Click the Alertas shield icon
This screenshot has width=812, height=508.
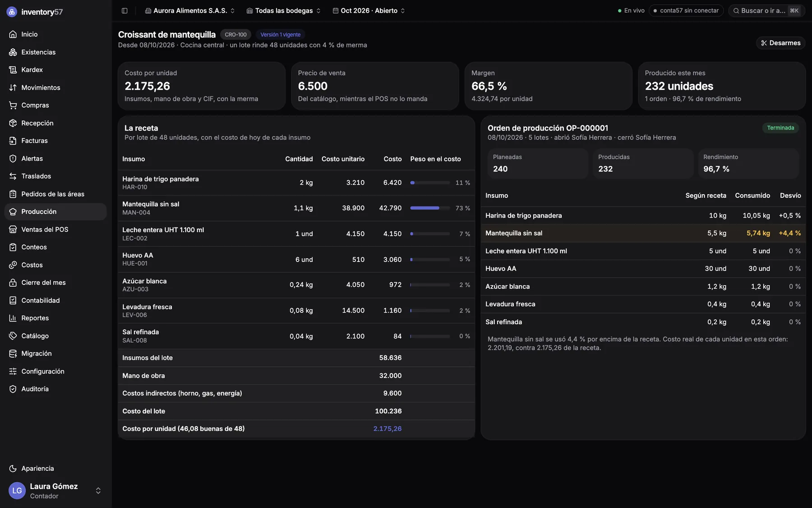13,158
